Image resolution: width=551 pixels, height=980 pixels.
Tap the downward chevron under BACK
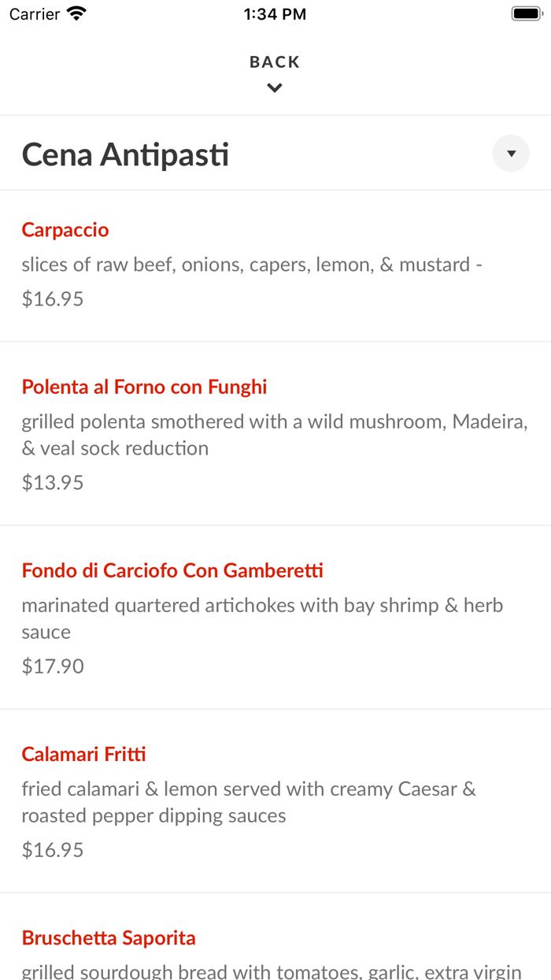pyautogui.click(x=274, y=87)
